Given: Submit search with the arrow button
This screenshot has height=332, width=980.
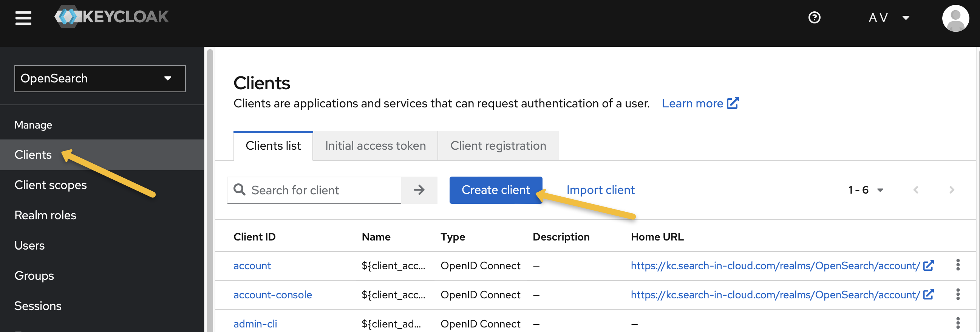Looking at the screenshot, I should tap(419, 190).
